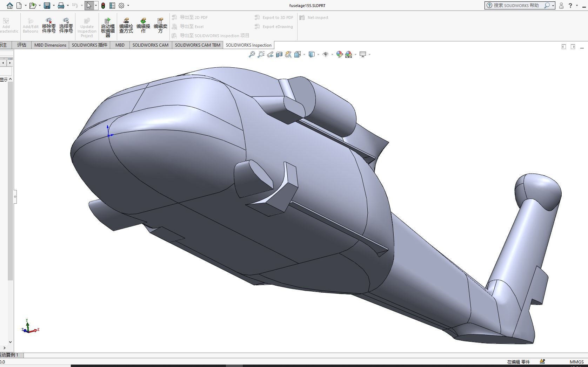Click the Rebuild traffic light icon
The width and height of the screenshot is (588, 367).
tap(103, 6)
